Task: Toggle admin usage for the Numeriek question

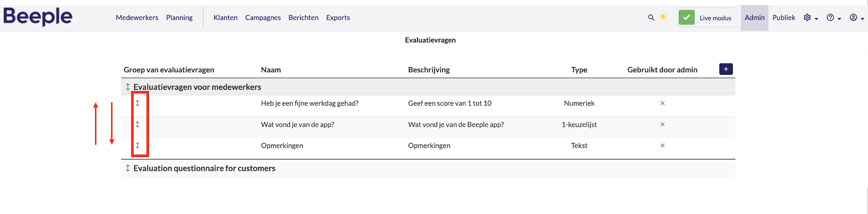Action: (663, 103)
